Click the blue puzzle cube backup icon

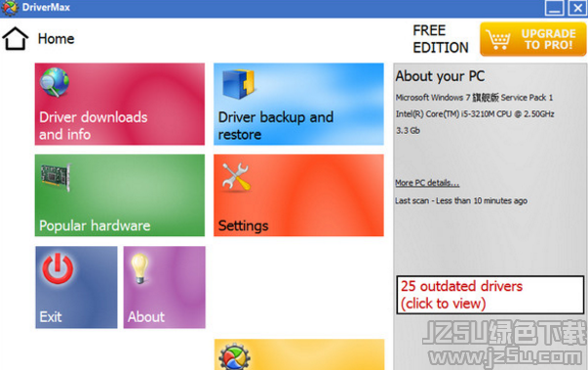239,84
